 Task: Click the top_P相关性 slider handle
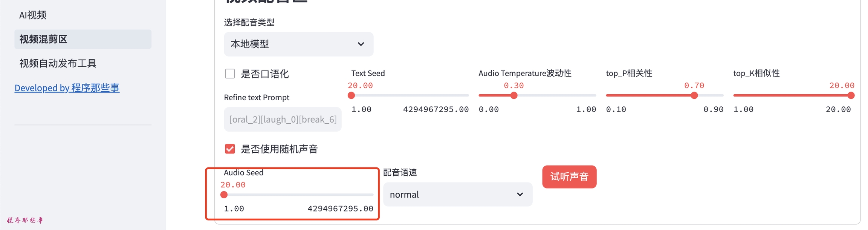point(694,95)
